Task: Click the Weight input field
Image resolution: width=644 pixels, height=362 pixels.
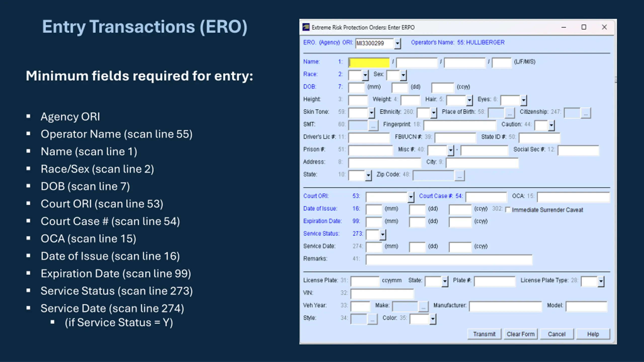Action: (411, 100)
